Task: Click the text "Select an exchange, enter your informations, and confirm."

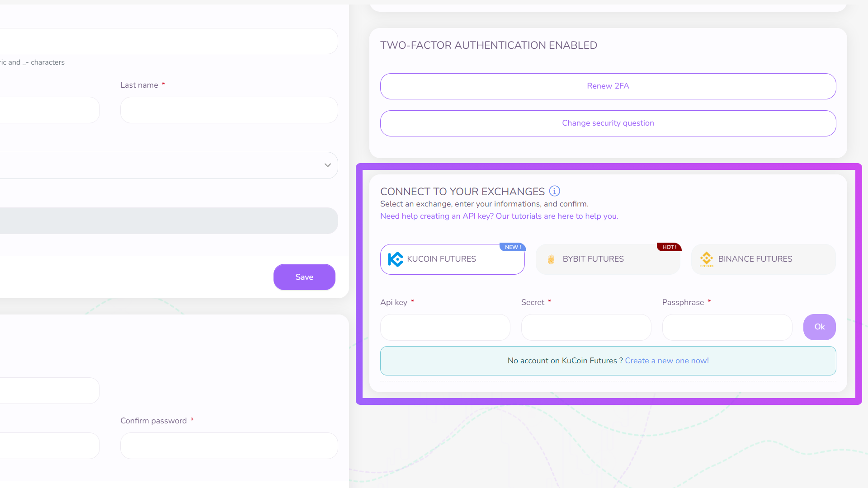Action: click(484, 204)
